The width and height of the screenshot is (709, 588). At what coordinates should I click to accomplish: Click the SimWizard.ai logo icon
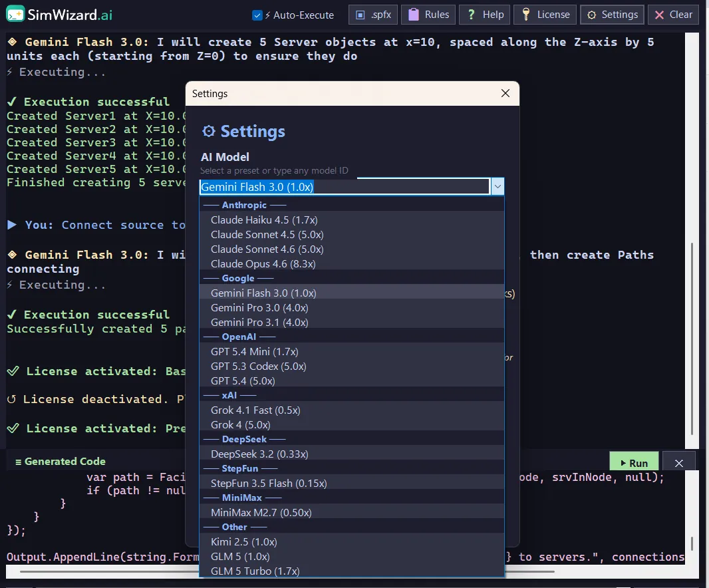(x=16, y=14)
